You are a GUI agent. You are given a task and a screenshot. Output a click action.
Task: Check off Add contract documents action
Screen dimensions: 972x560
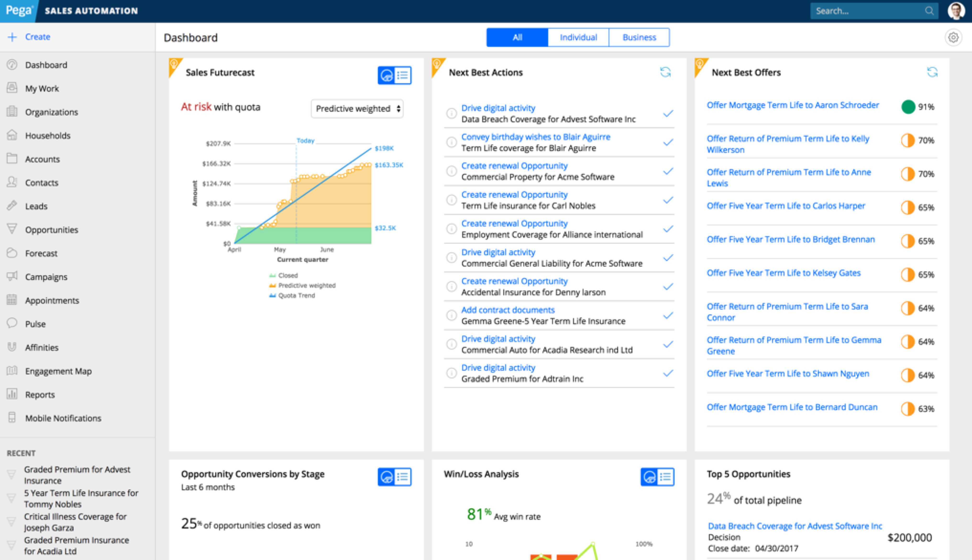(x=668, y=315)
